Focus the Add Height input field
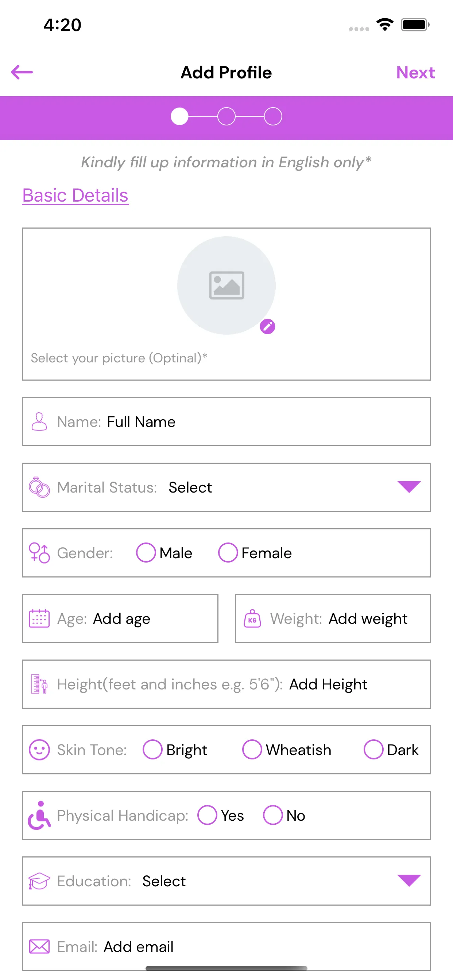This screenshot has width=453, height=980. [226, 684]
